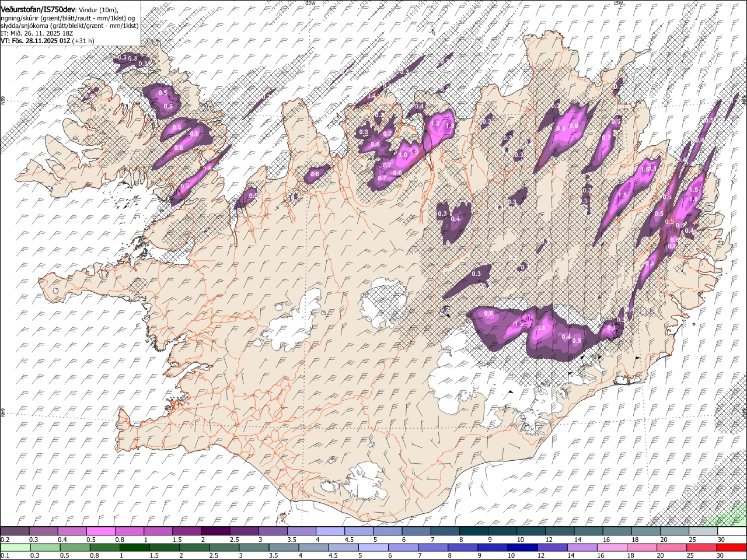
Task: Click the 20W longitude label at the map top
Action: (310, 3)
